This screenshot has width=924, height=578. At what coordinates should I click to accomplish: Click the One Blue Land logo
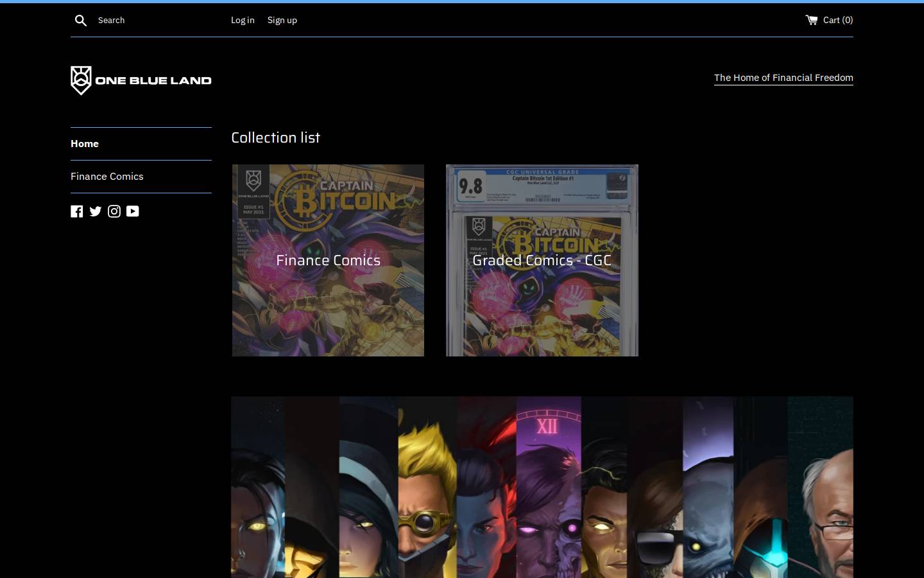click(x=141, y=80)
